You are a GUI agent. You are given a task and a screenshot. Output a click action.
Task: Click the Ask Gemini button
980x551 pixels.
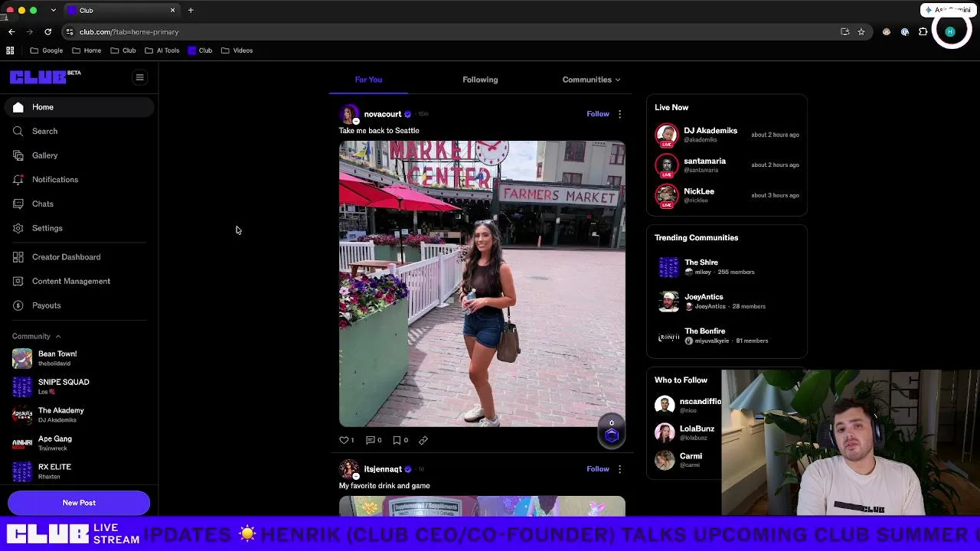tap(948, 11)
